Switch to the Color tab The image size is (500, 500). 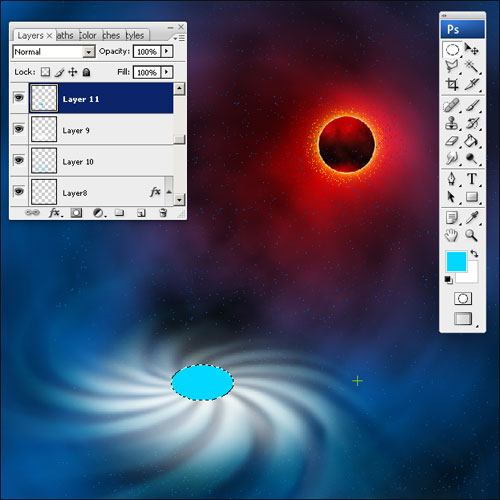point(88,35)
